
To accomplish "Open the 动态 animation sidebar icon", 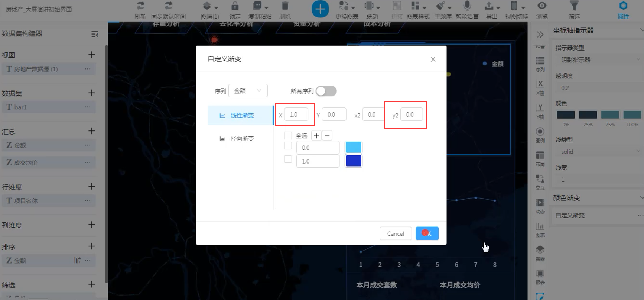I will click(x=540, y=203).
